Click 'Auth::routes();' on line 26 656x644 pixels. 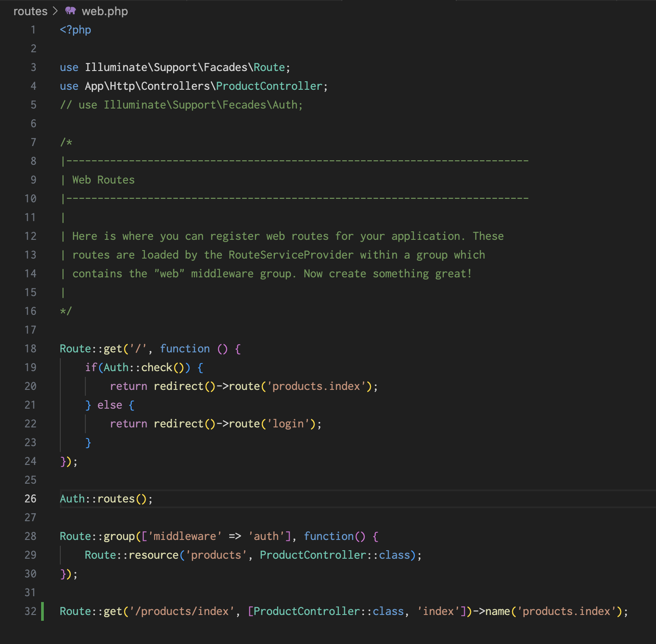point(106,499)
